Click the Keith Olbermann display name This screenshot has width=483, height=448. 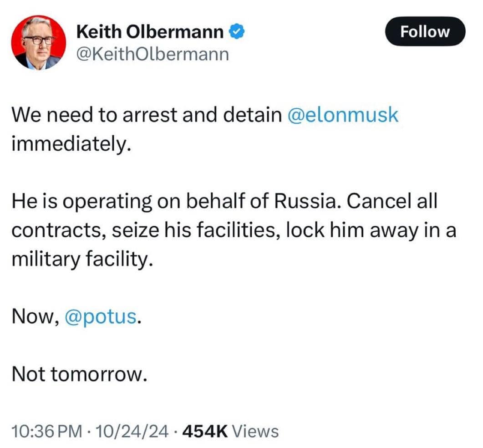tap(150, 32)
